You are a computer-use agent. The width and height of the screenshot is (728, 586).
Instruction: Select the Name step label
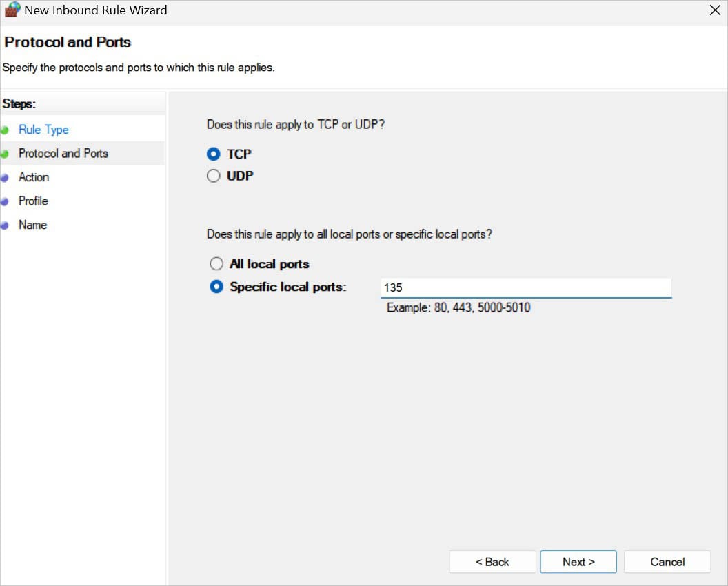click(32, 225)
